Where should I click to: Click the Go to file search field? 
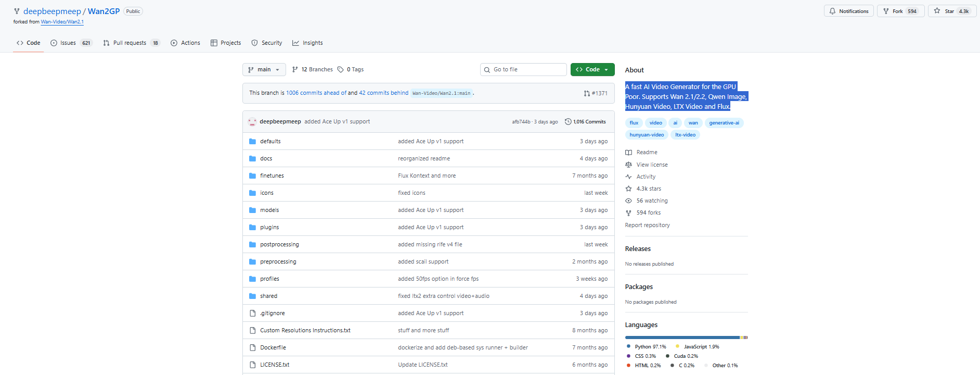click(525, 70)
